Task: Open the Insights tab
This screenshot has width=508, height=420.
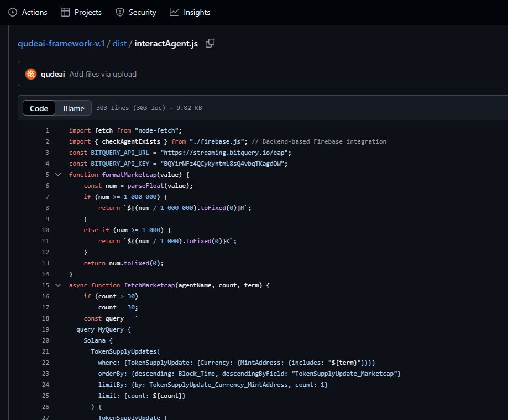Action: coord(190,12)
